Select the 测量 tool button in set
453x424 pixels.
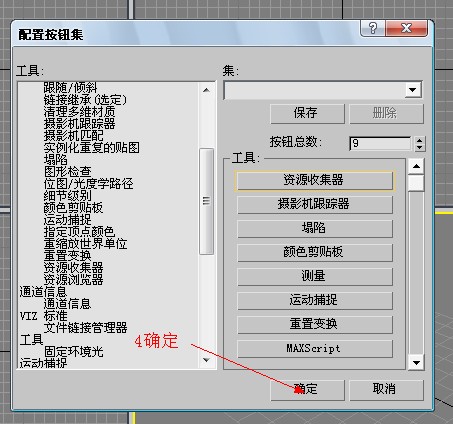(315, 277)
